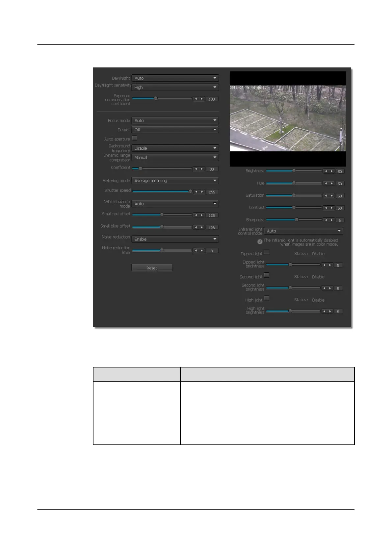Increase Saturation with the right arrow
392x554 pixels.
click(331, 195)
